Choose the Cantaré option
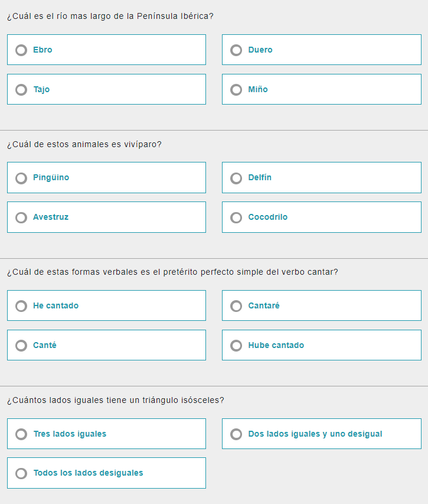Image resolution: width=428 pixels, height=504 pixels. click(236, 305)
